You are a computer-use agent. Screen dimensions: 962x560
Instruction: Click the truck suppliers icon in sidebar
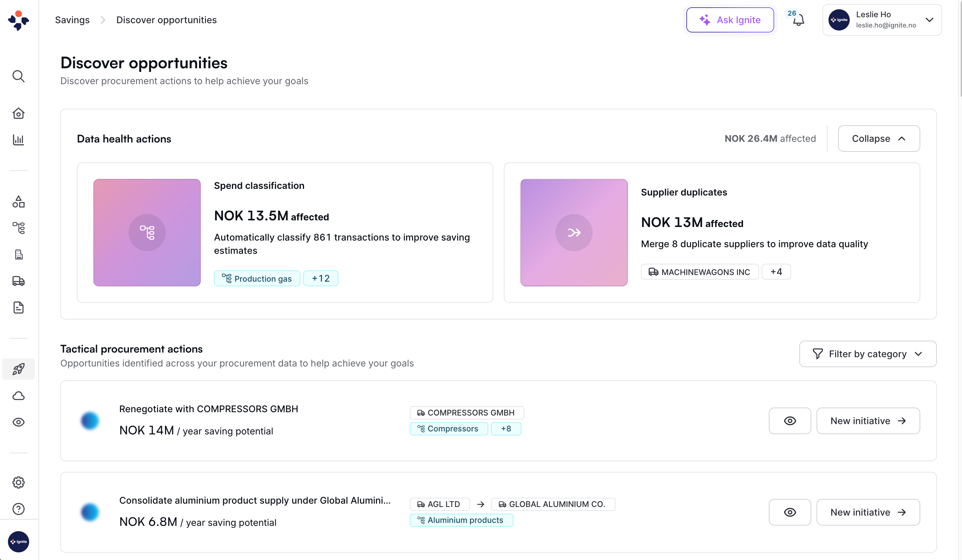[18, 281]
